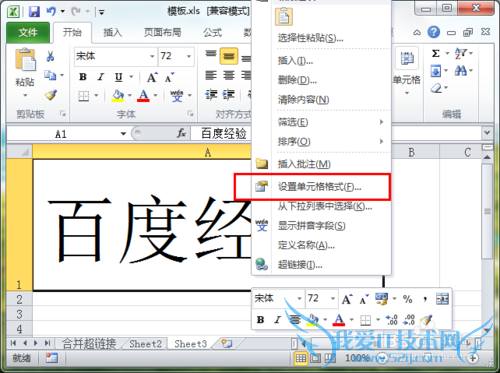Click the top align icon
The width and height of the screenshot is (500, 373).
pos(211,54)
